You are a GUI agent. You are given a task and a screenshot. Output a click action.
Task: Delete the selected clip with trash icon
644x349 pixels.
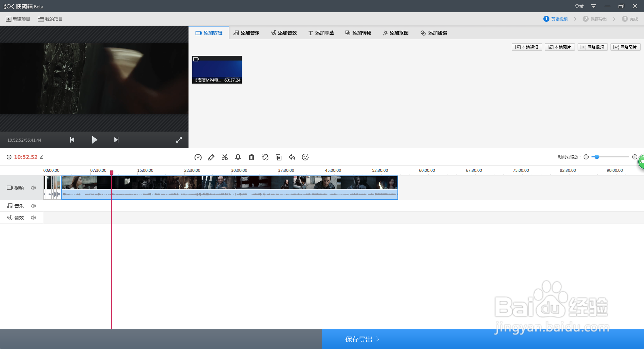(x=252, y=157)
